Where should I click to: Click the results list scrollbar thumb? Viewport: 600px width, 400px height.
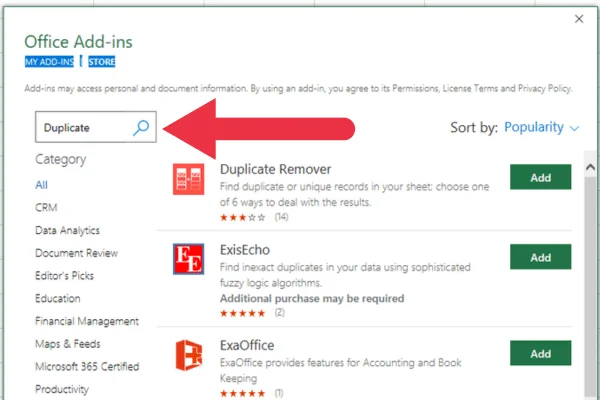(x=590, y=287)
